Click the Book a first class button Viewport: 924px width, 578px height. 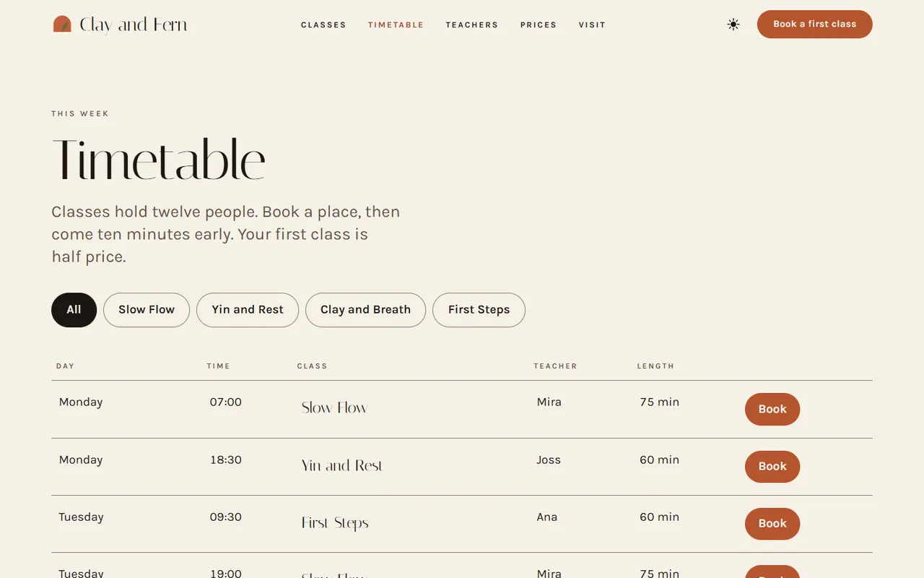click(814, 24)
